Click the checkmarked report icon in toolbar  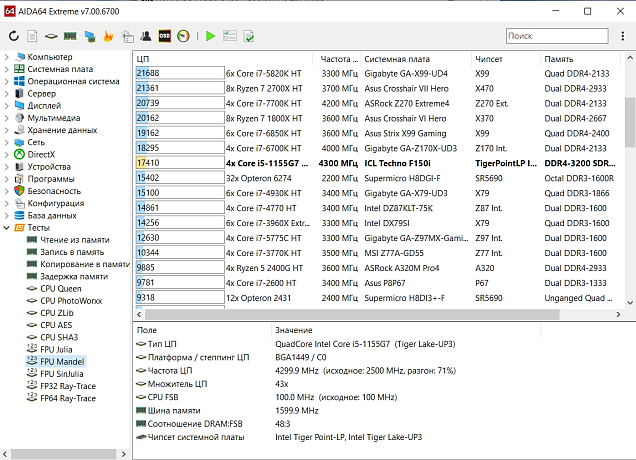[x=248, y=36]
